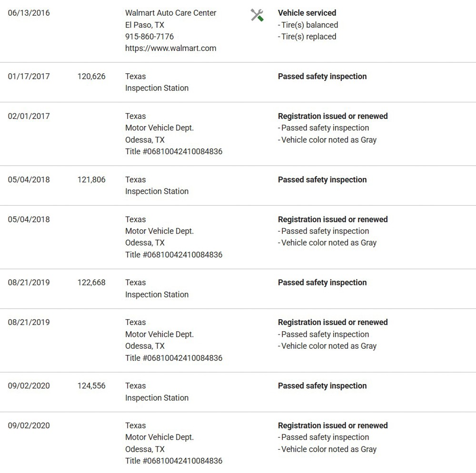Click the 01/17/2017 inspection date

[x=29, y=76]
